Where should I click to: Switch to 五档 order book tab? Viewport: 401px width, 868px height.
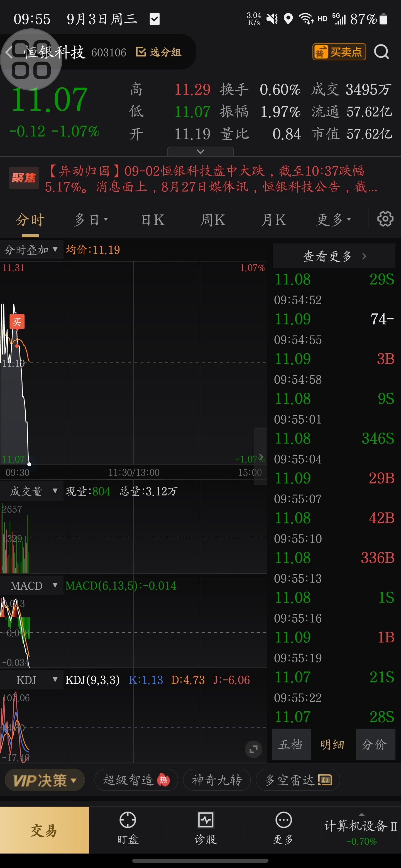click(x=291, y=744)
